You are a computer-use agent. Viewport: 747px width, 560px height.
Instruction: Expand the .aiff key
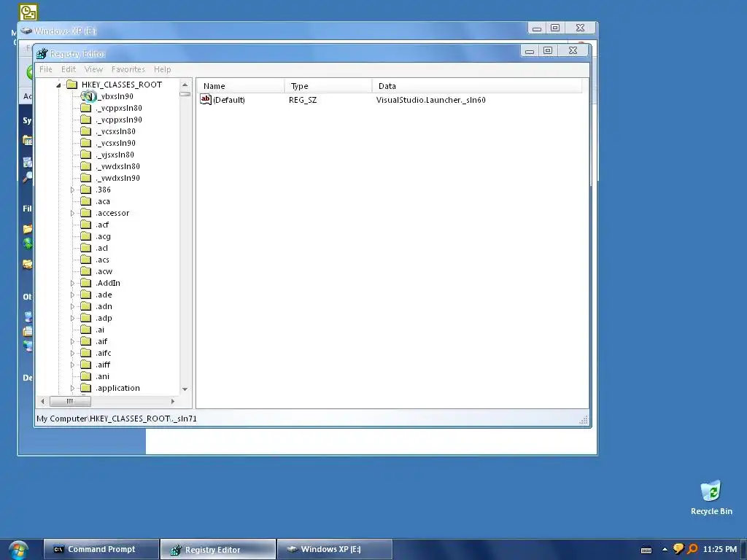(72, 365)
